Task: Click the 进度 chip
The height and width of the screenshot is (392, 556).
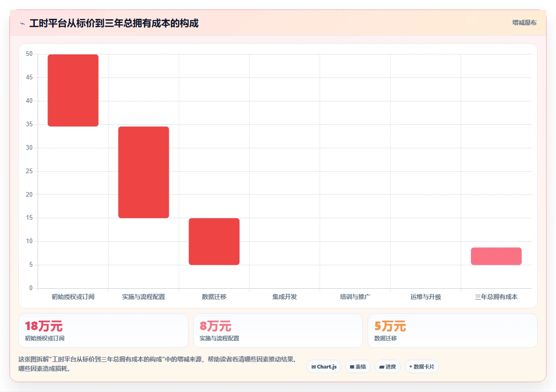Action: (388, 367)
